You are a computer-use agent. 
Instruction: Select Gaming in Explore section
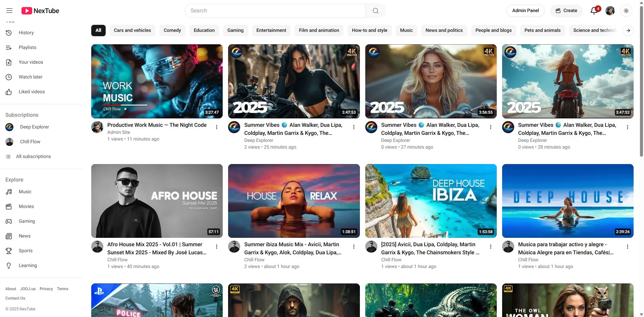pyautogui.click(x=27, y=221)
